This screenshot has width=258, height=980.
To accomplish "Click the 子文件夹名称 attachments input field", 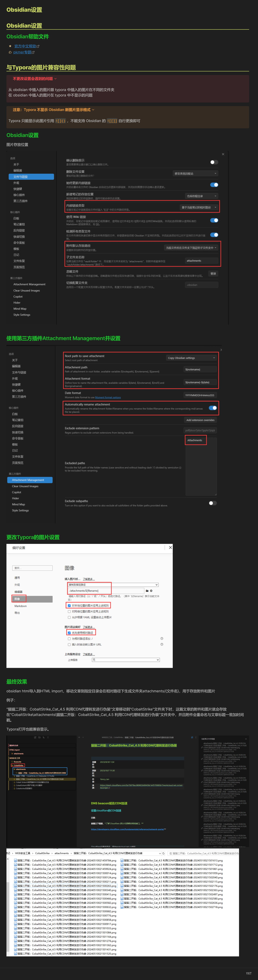I will pyautogui.click(x=202, y=261).
